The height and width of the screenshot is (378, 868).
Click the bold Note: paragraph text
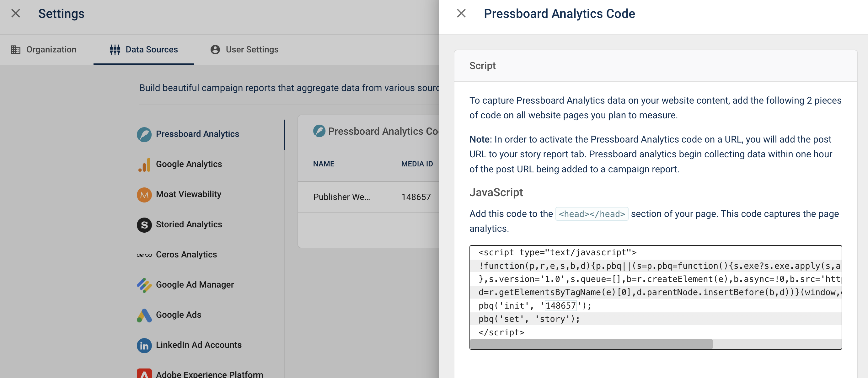480,139
